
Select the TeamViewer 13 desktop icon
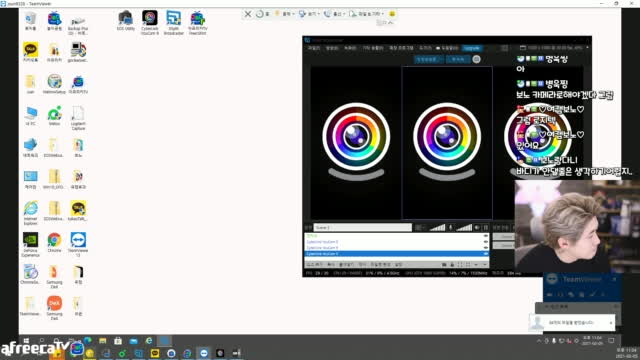(78, 244)
